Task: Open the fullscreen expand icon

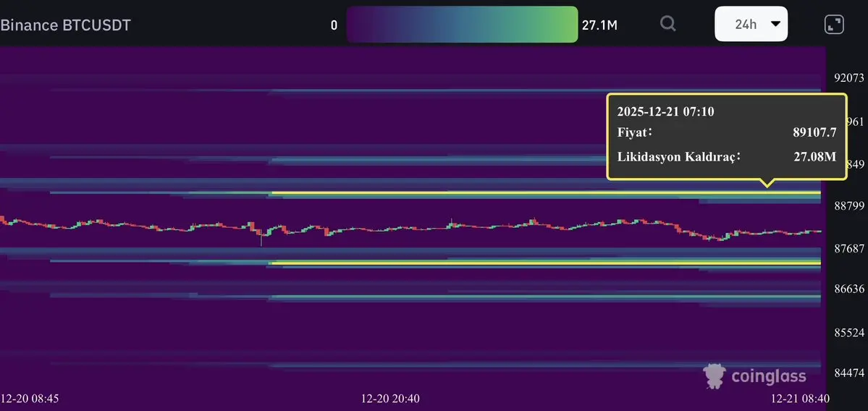Action: tap(834, 25)
